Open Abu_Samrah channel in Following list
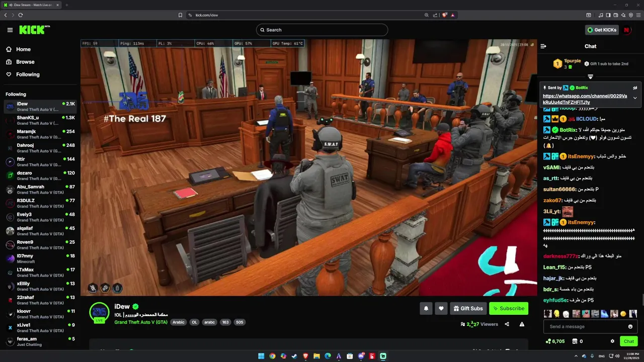644x362 pixels. (40, 190)
